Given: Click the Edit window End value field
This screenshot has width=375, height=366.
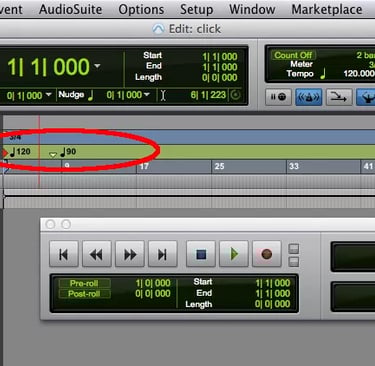Looking at the screenshot, I should click(220, 67).
